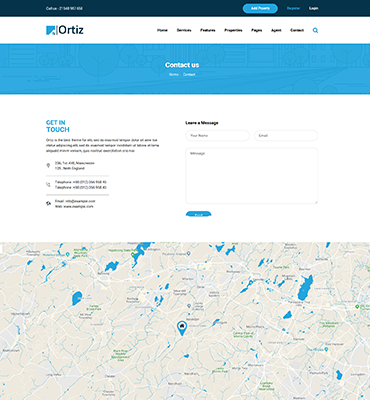Click the search magnifier icon in navbar
This screenshot has width=370, height=400.
pyautogui.click(x=315, y=30)
